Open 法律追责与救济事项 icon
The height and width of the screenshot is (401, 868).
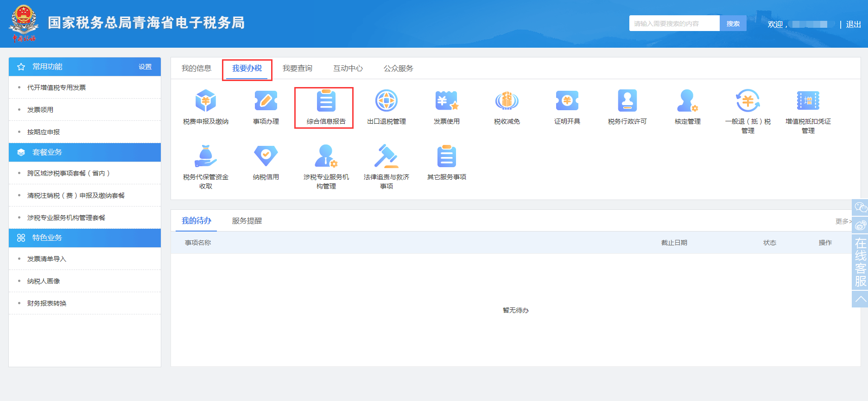(386, 156)
